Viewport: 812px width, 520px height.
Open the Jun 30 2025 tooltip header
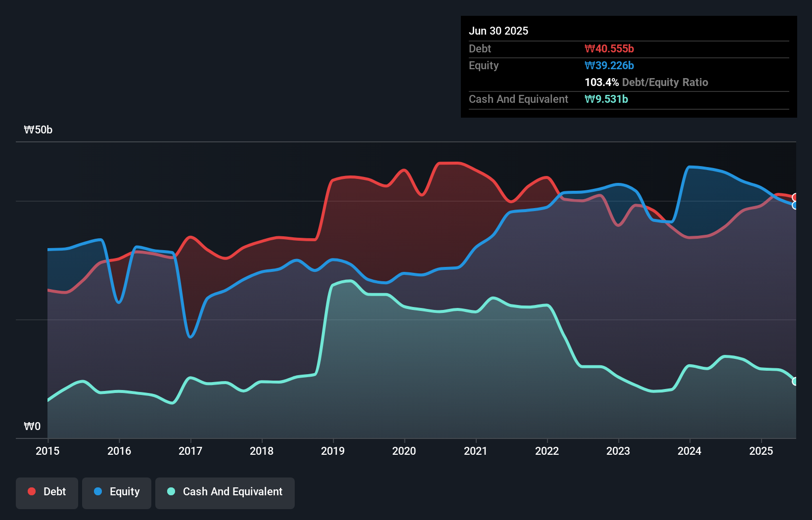pyautogui.click(x=498, y=31)
